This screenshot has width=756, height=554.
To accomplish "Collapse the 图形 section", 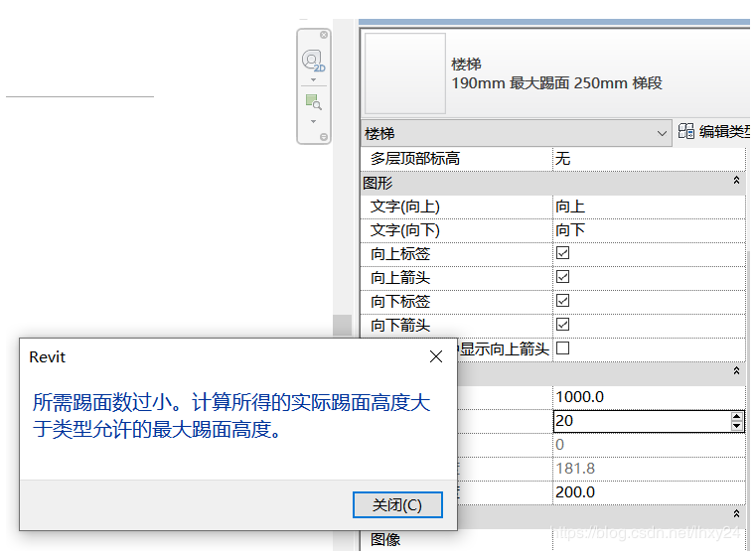I will [x=736, y=180].
